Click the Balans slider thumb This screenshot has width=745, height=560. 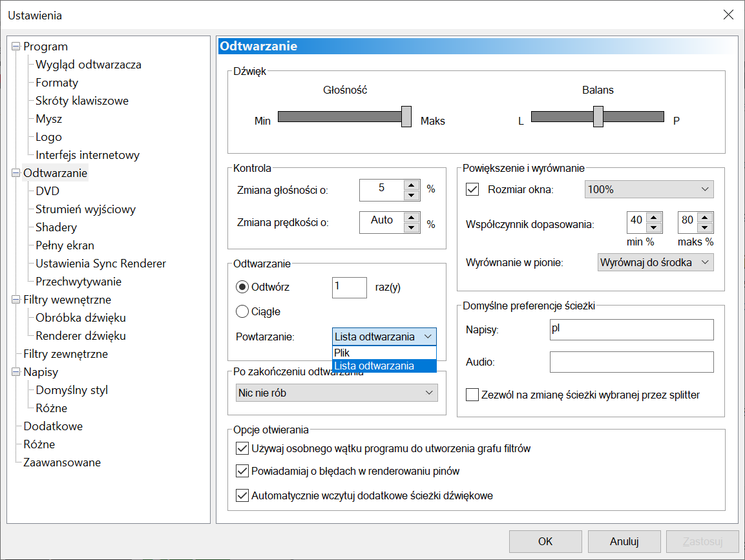point(598,116)
